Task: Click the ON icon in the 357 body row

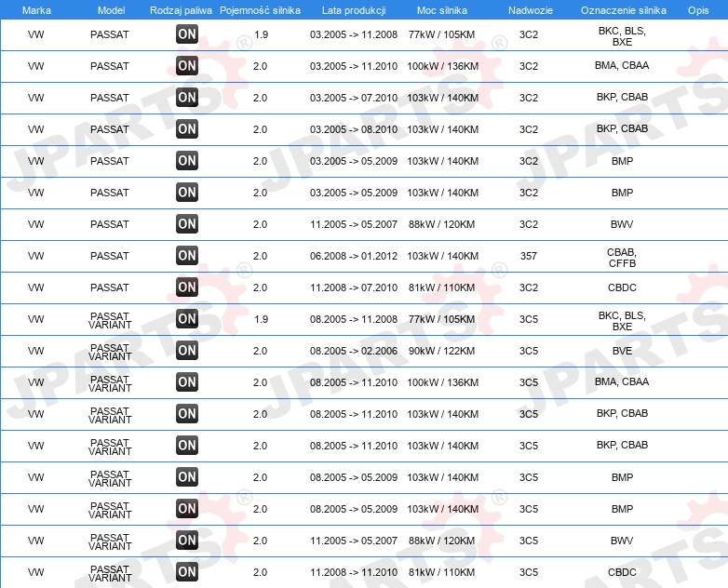Action: pos(186,255)
